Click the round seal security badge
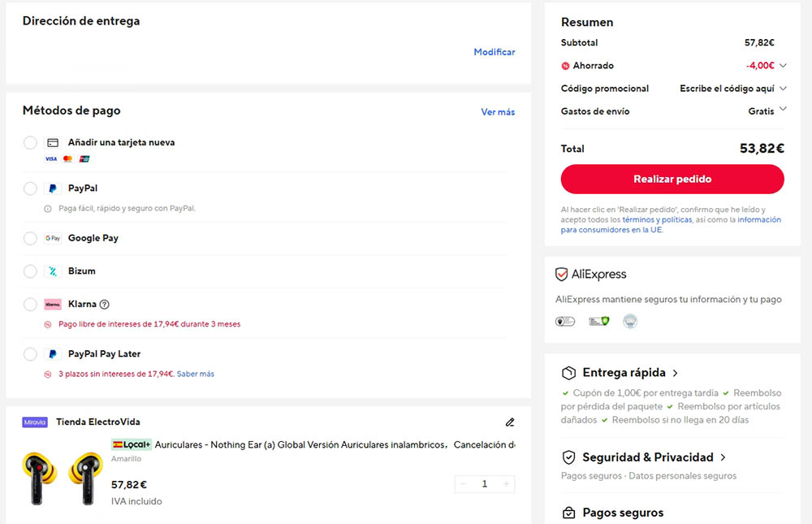812x524 pixels. click(x=630, y=322)
